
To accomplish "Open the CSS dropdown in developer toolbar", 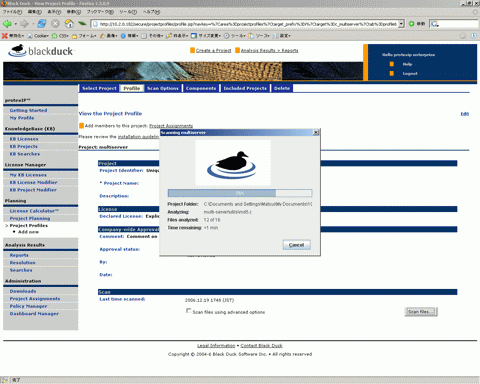I will (x=60, y=36).
